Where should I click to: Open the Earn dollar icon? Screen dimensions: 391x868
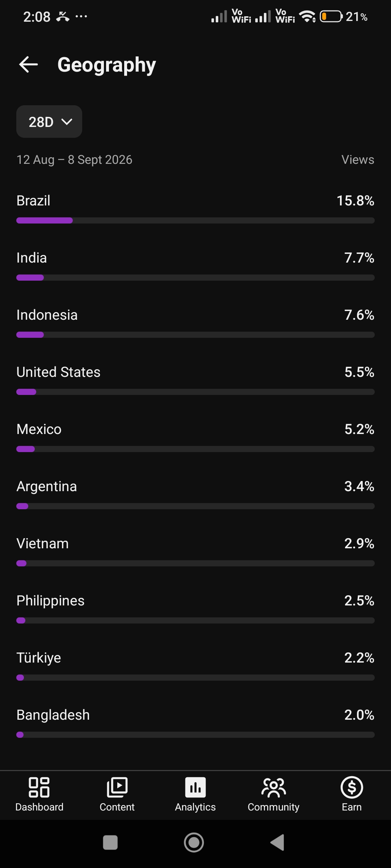(352, 787)
